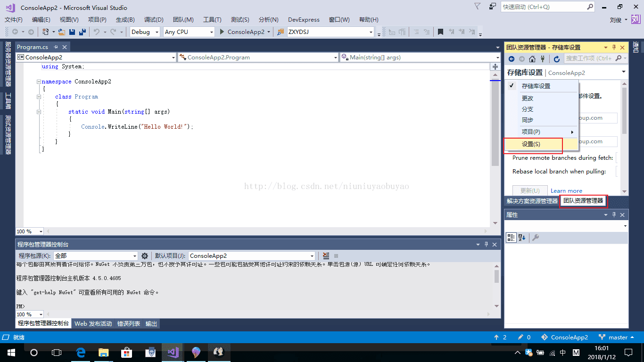Toggle pin on the Program.cs tab
The image size is (644, 362).
point(56,47)
